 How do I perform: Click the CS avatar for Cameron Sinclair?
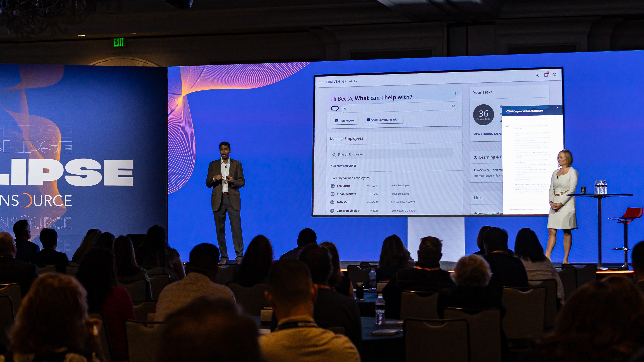click(332, 211)
